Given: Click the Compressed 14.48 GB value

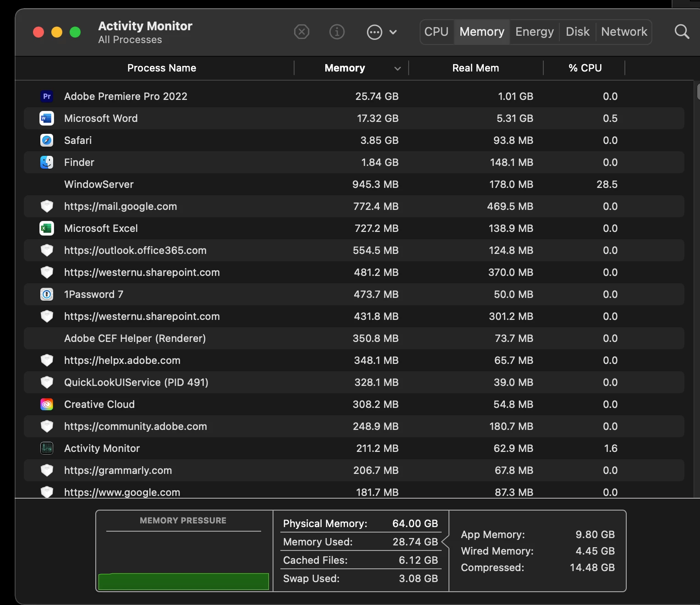Looking at the screenshot, I should [x=592, y=567].
